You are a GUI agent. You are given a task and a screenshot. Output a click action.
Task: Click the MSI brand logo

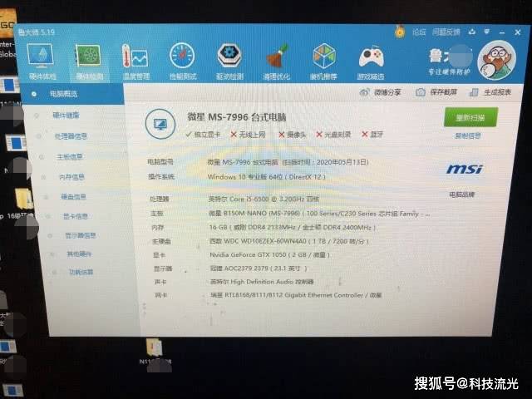point(465,169)
